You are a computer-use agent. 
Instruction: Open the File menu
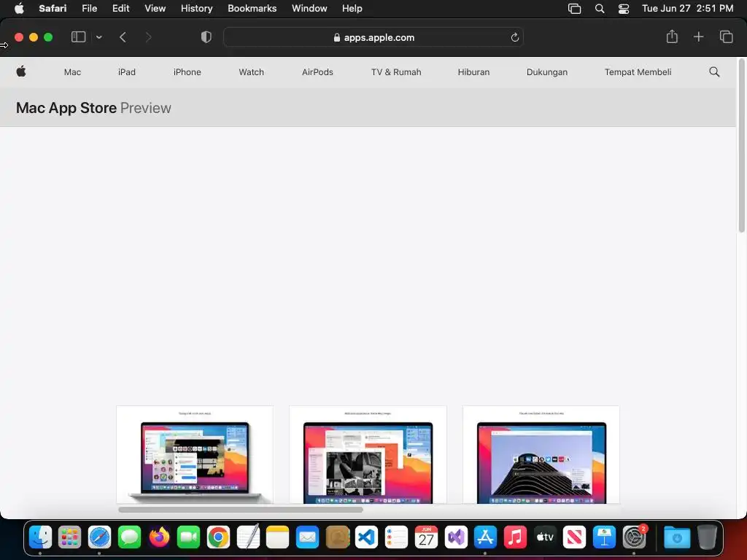[x=89, y=9]
